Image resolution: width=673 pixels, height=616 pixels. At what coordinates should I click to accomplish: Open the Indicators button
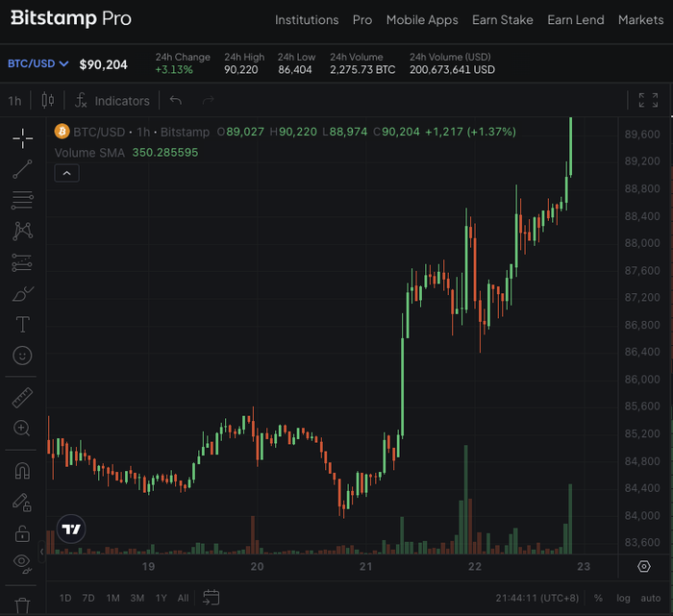click(112, 101)
